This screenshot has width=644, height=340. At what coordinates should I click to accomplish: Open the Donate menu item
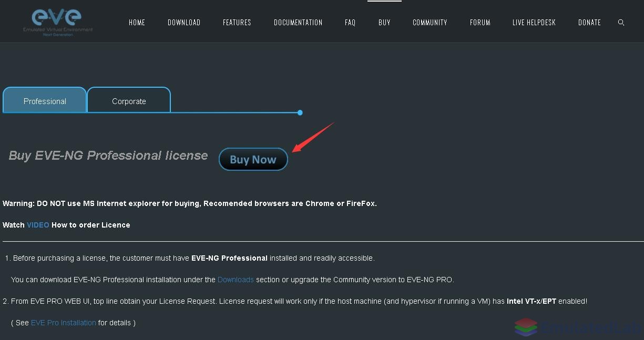coord(589,23)
